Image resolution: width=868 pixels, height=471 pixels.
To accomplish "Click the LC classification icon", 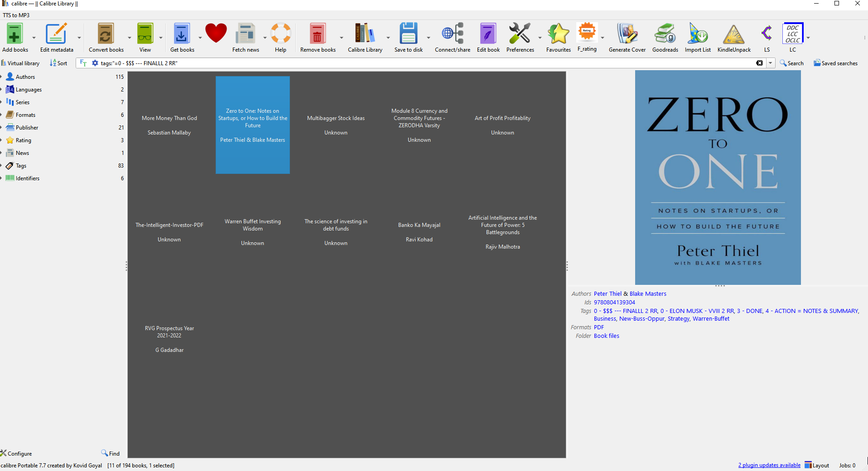I will coord(793,34).
